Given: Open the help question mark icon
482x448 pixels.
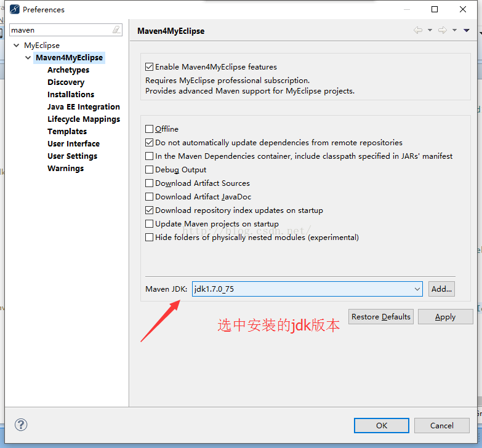Looking at the screenshot, I should pos(21,425).
